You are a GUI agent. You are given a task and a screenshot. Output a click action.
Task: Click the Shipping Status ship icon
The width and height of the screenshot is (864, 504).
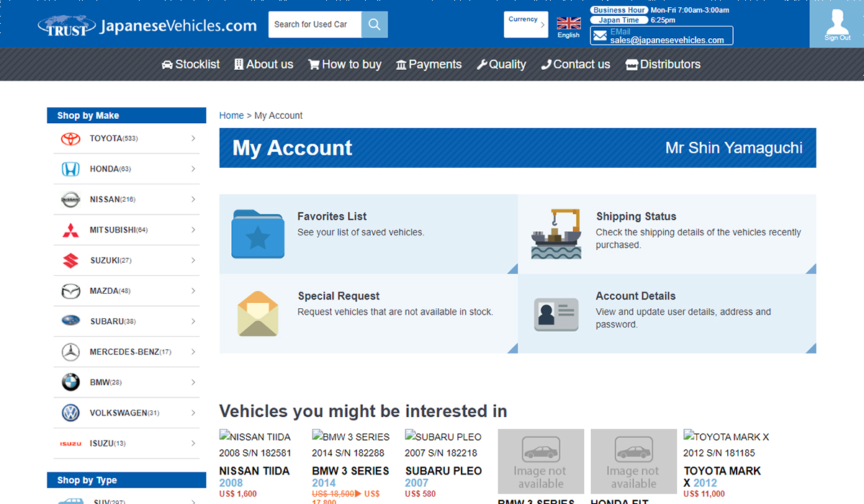coord(556,233)
